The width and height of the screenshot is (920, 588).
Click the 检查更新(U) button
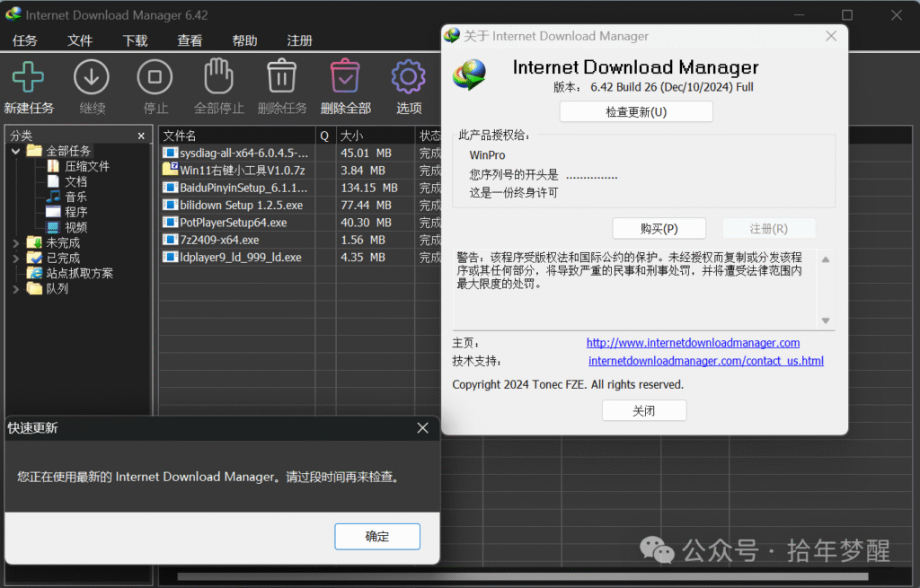coord(636,112)
